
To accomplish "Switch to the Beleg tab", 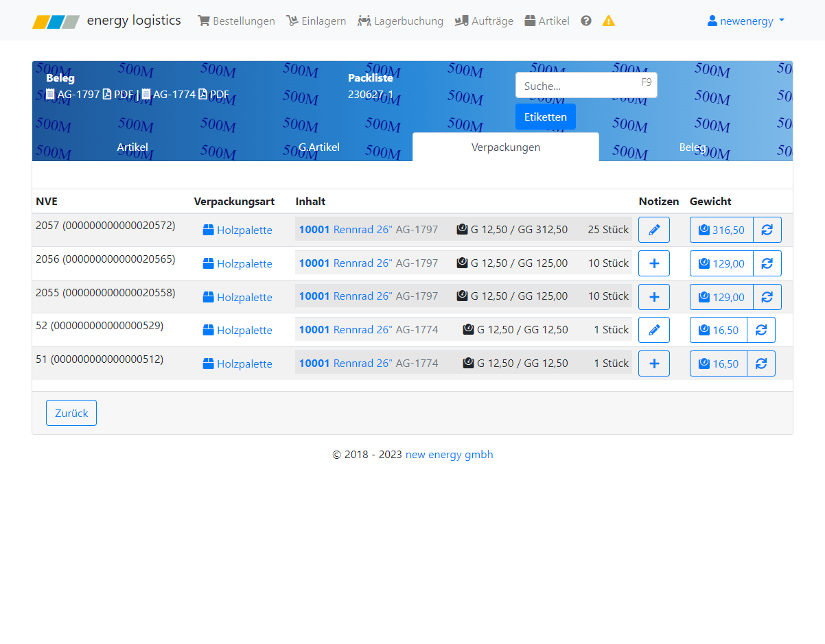I will coord(693,147).
